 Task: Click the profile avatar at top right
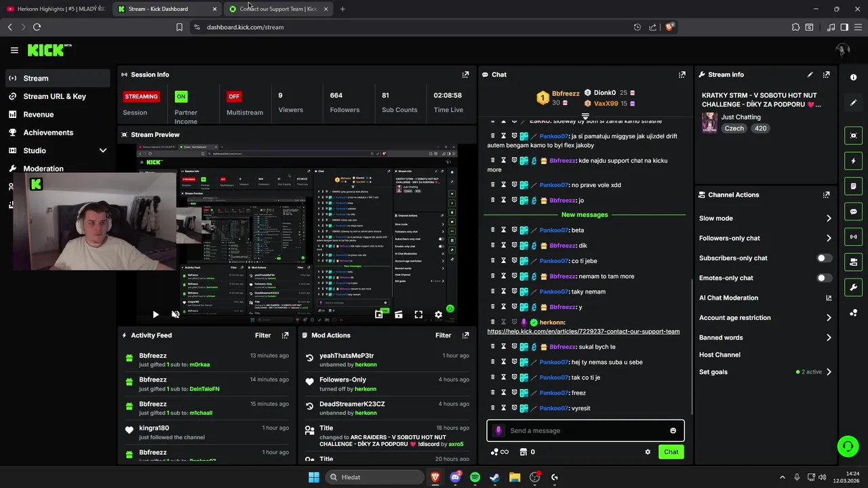coord(842,50)
